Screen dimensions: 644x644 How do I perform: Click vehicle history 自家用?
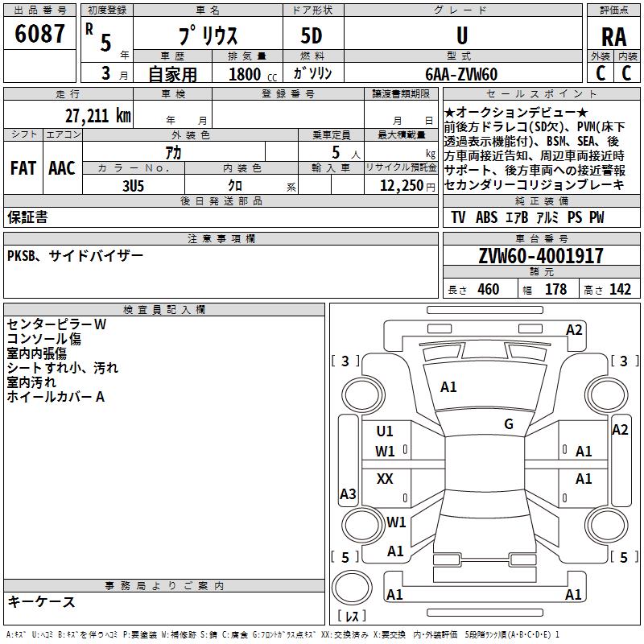tap(172, 74)
